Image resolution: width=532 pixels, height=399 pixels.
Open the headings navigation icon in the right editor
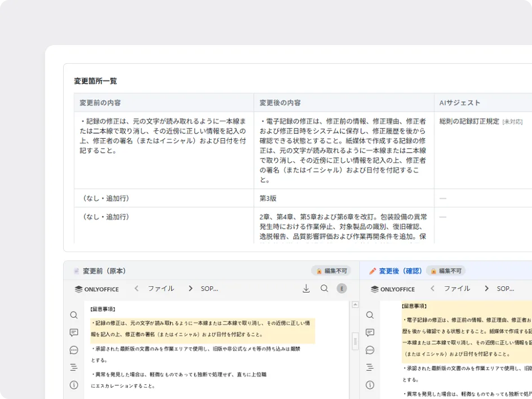point(370,367)
